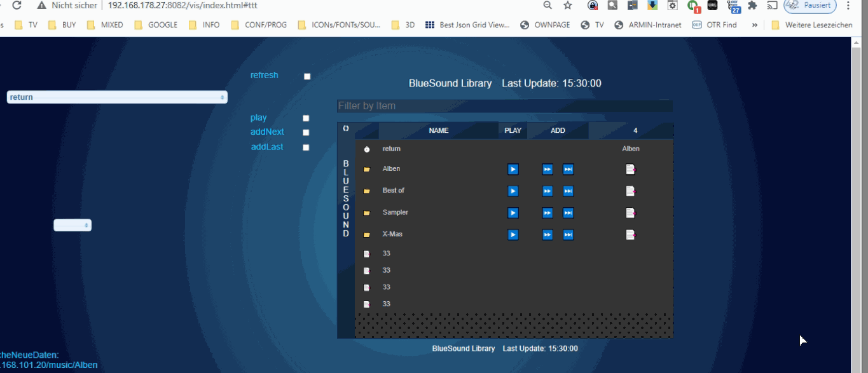Add Best of as next in queue

point(548,191)
